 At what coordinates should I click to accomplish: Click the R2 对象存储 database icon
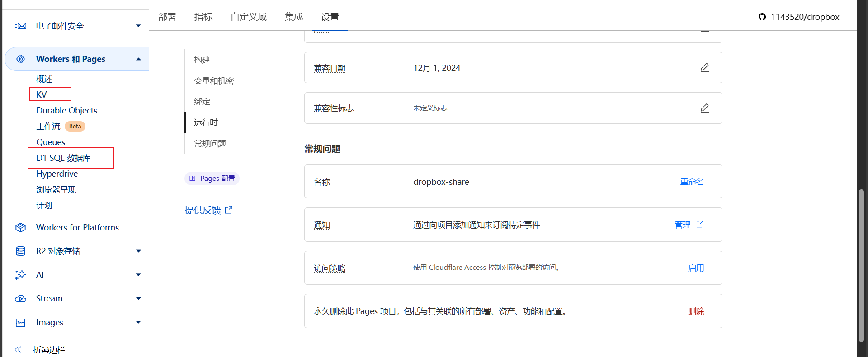click(20, 251)
